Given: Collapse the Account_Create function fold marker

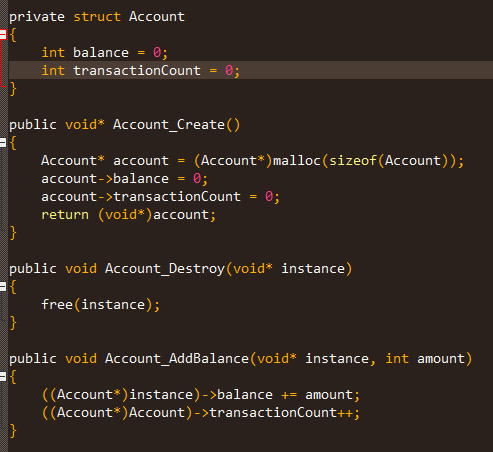Looking at the screenshot, I should (3, 143).
